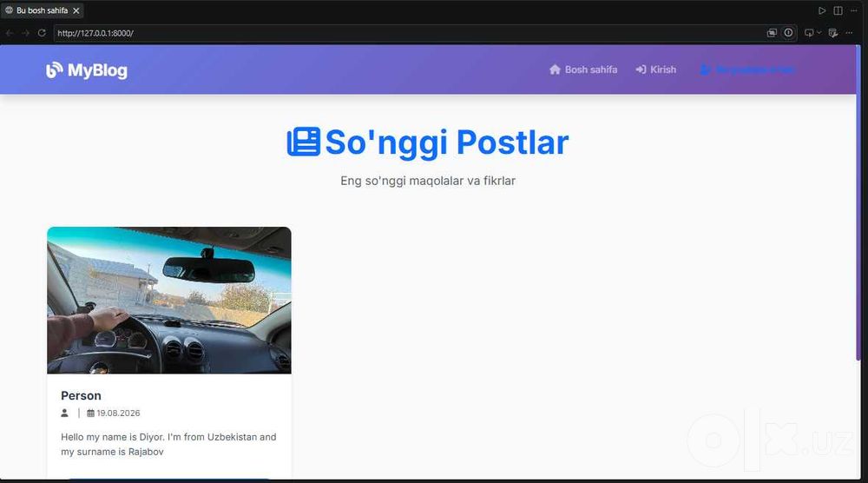This screenshot has width=868, height=483.
Task: Click the calendar icon beside 19.08.2026
Action: click(x=91, y=414)
